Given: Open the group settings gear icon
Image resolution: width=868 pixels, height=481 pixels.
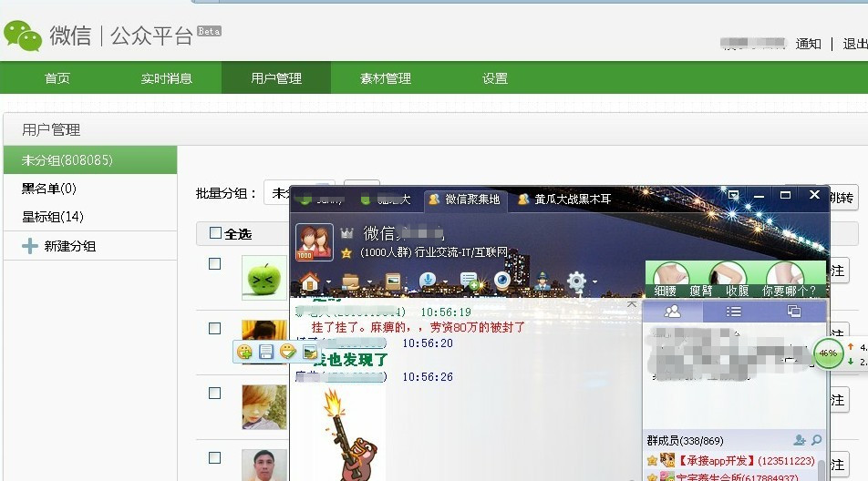Looking at the screenshot, I should pos(575,281).
